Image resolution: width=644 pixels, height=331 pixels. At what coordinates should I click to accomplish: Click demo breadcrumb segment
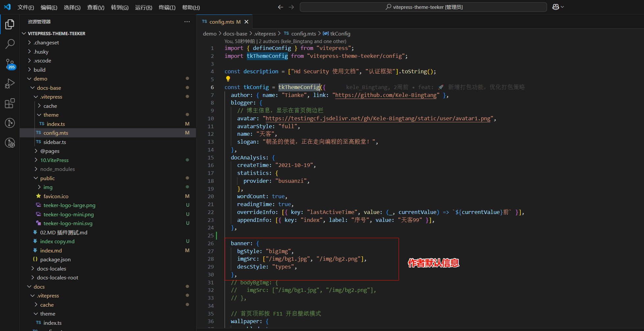[x=210, y=34]
